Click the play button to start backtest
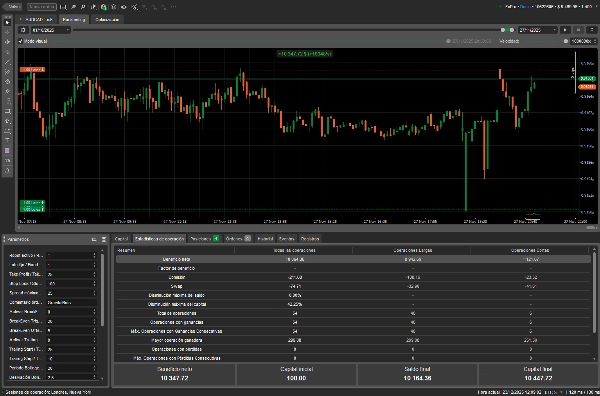Screen dimensions: 600x396 [x=565, y=30]
